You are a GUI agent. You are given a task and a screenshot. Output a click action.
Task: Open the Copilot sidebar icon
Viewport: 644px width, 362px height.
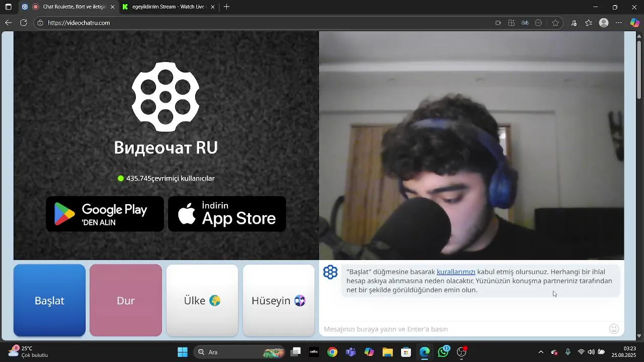tap(635, 23)
